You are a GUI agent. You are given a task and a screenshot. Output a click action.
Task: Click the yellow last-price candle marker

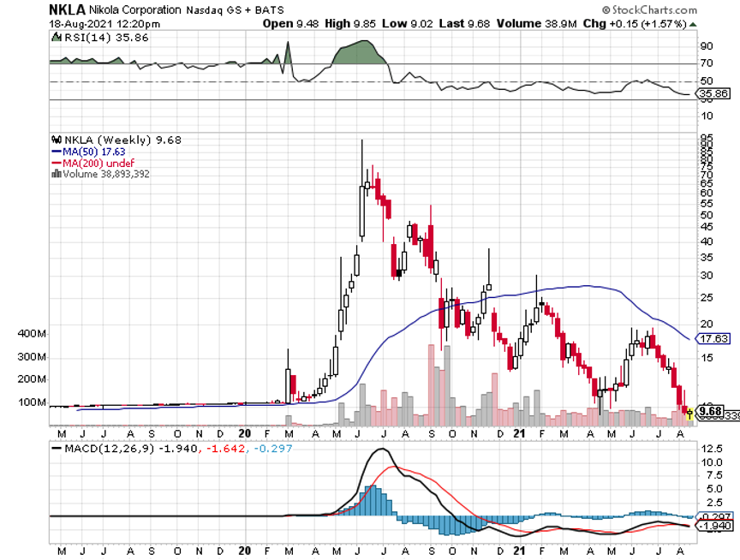689,414
